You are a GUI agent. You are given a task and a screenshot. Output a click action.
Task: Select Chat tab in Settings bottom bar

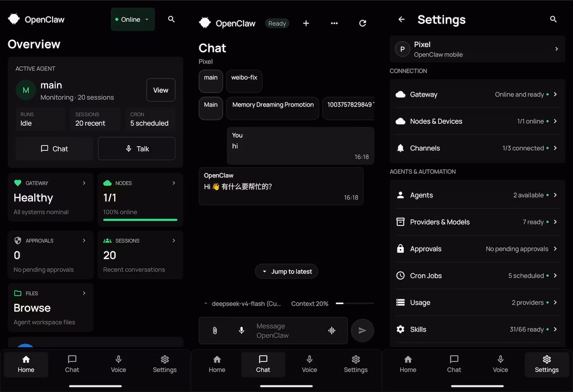point(454,364)
